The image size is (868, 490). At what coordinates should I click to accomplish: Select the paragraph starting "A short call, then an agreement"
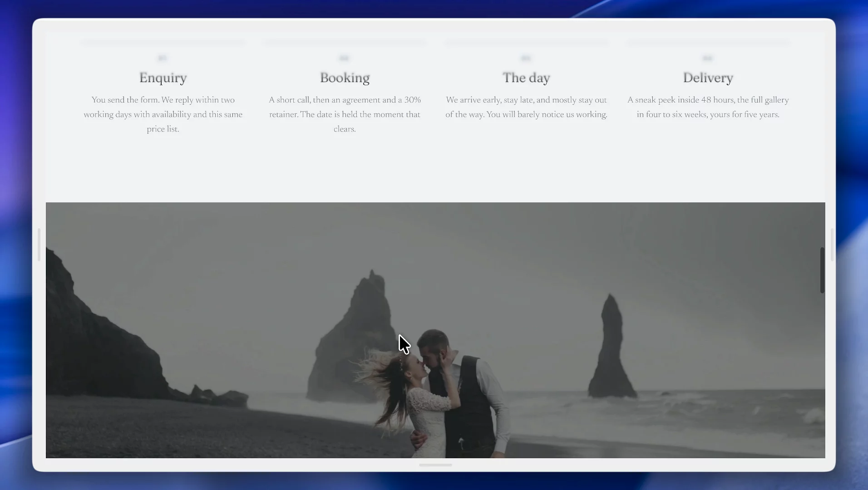[x=345, y=114]
